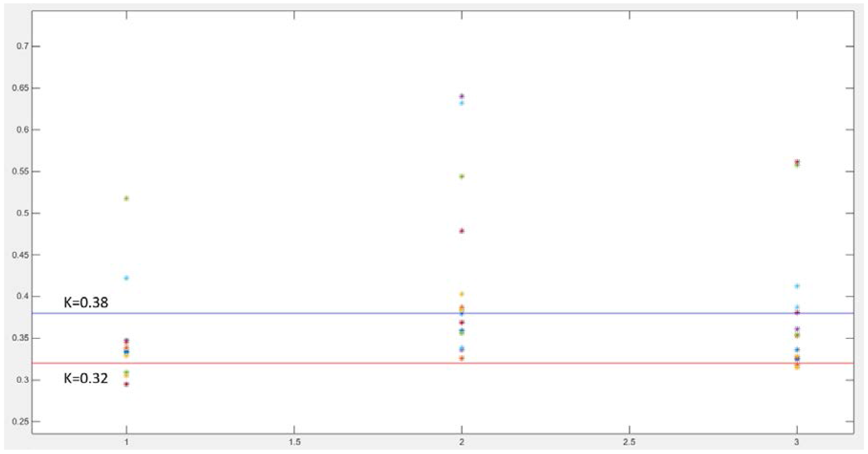Click the yellow point near 0.40 at x=2
This screenshot has height=454, width=868.
click(x=462, y=294)
